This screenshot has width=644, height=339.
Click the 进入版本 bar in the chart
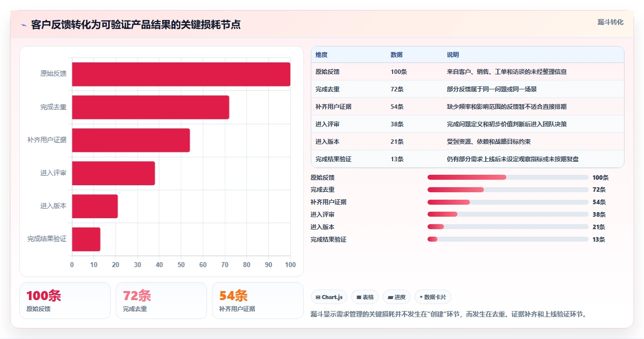click(95, 206)
